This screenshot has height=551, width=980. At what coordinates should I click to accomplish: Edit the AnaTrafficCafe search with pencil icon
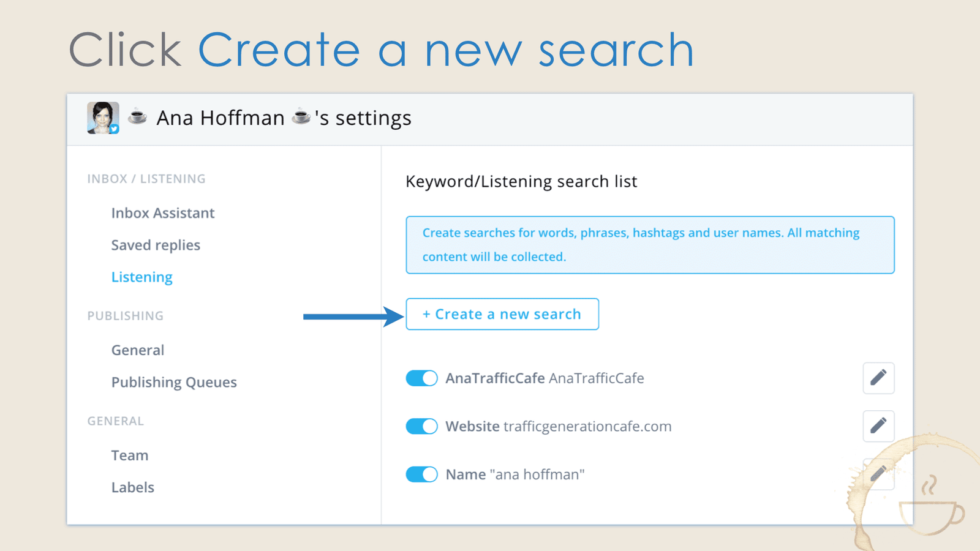pyautogui.click(x=878, y=378)
